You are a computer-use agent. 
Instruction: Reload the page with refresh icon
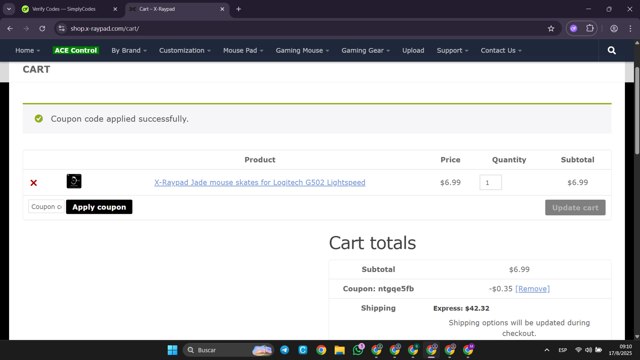click(x=42, y=29)
